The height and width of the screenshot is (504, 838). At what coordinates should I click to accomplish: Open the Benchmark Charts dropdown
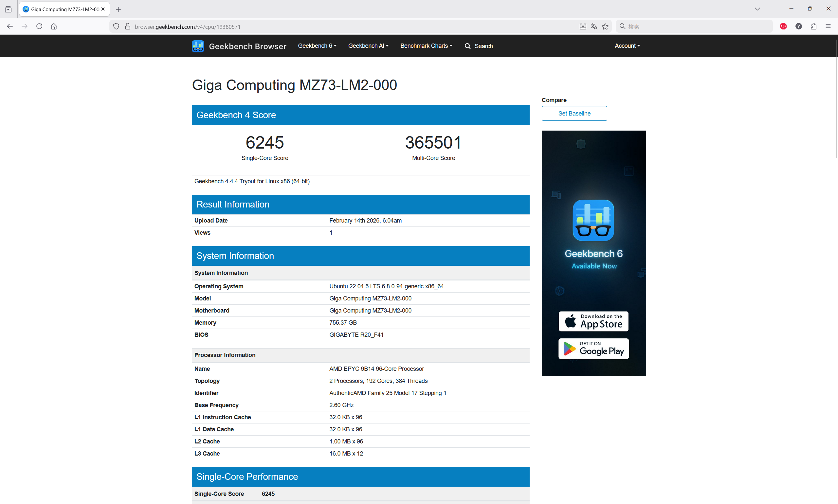click(426, 46)
